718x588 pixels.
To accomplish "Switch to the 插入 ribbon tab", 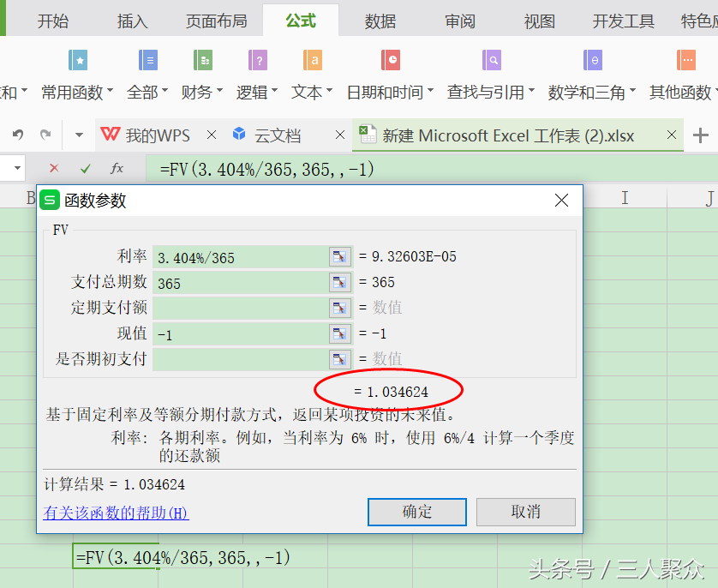I will [x=133, y=21].
